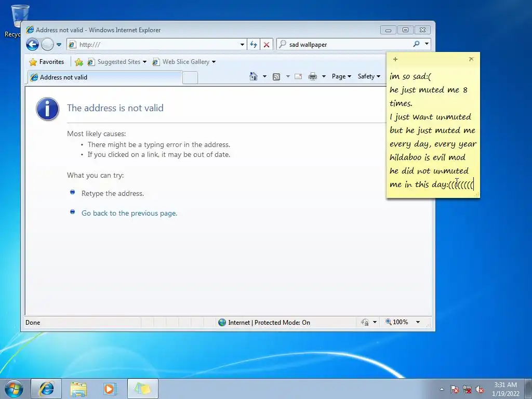Open the Favorites star button

point(46,62)
